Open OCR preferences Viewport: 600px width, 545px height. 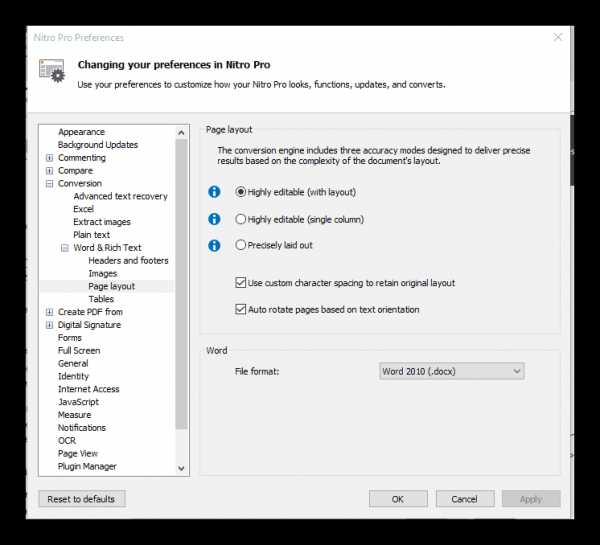67,441
